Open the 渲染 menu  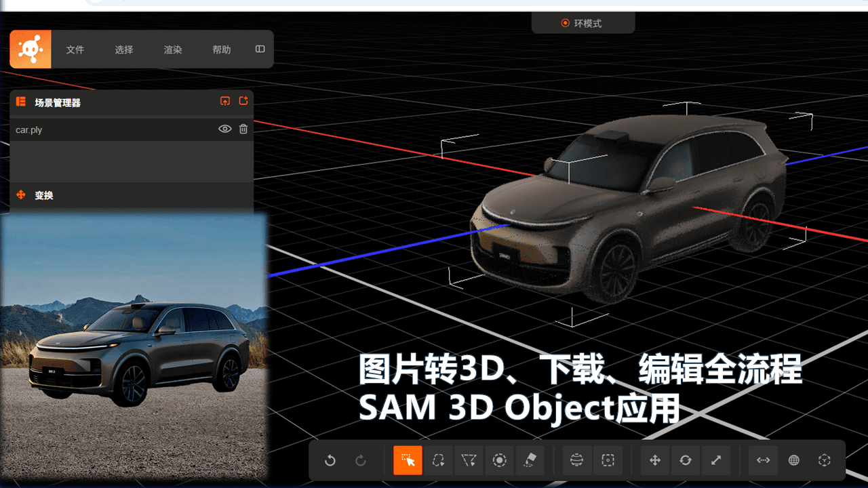[x=173, y=49]
